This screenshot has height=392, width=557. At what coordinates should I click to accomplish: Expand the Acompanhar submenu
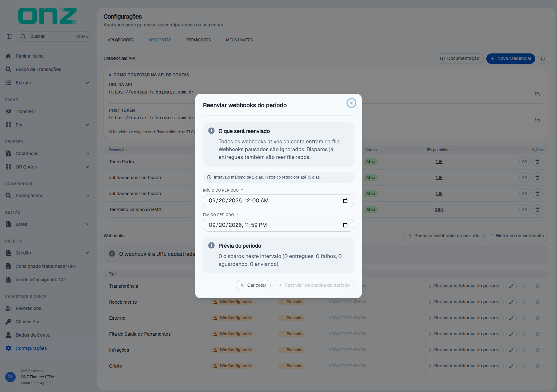48,196
